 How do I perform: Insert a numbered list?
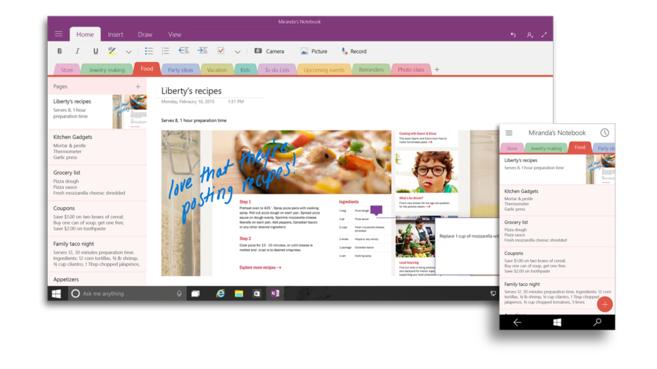point(166,51)
